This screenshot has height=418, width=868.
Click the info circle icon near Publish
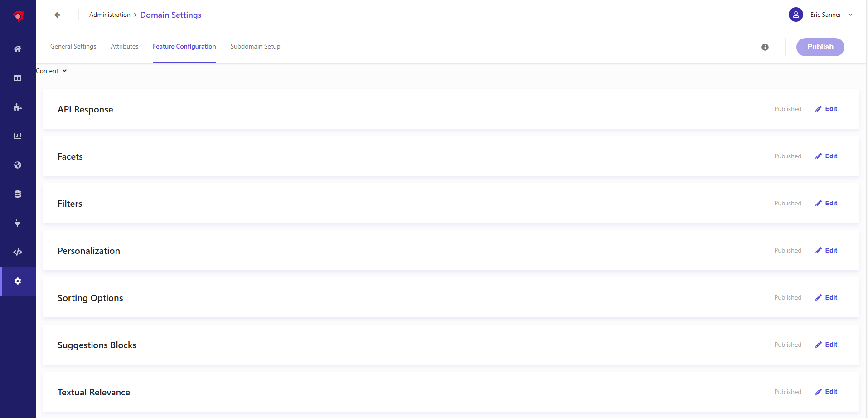(765, 47)
